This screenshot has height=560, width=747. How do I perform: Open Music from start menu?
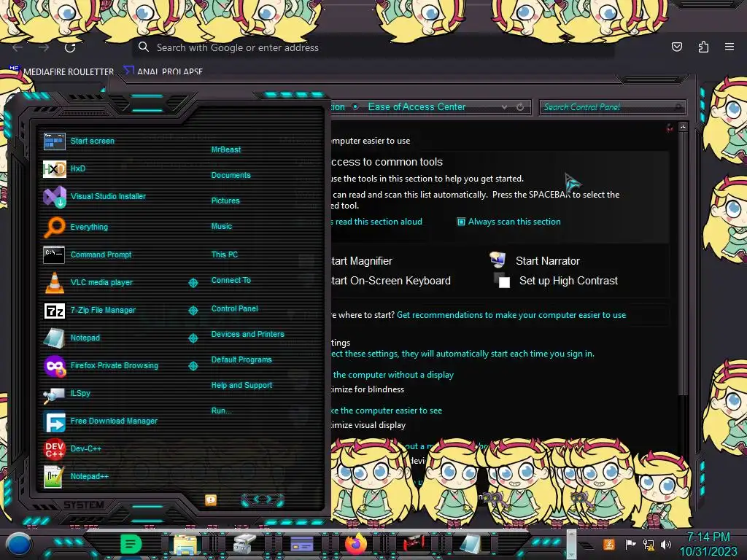pos(222,226)
